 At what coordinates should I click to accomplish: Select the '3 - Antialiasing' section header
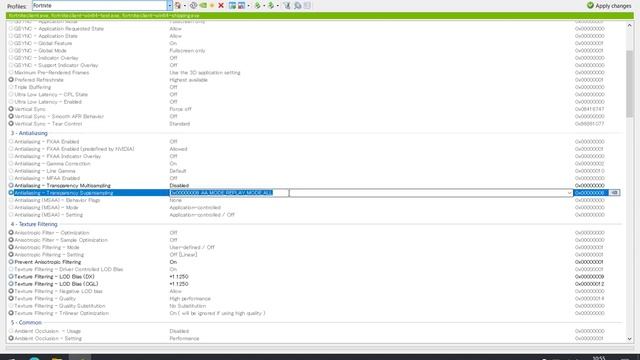pyautogui.click(x=29, y=133)
